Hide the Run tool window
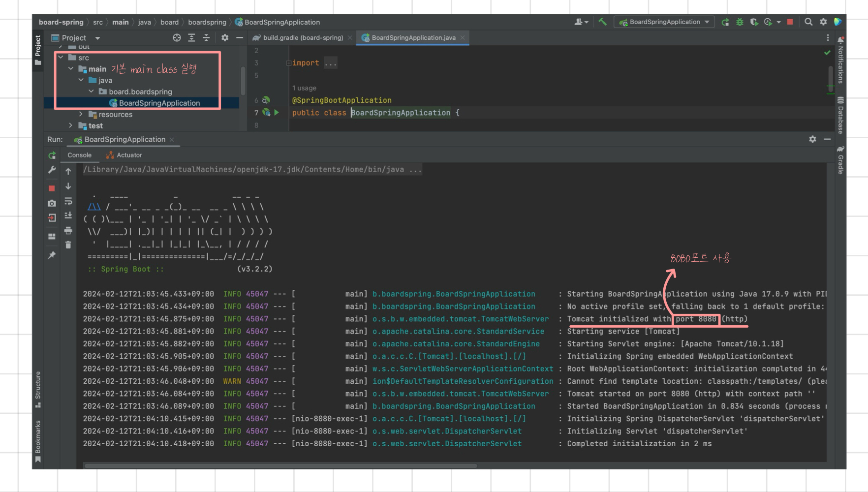Viewport: 868px width, 492px height. coord(827,139)
